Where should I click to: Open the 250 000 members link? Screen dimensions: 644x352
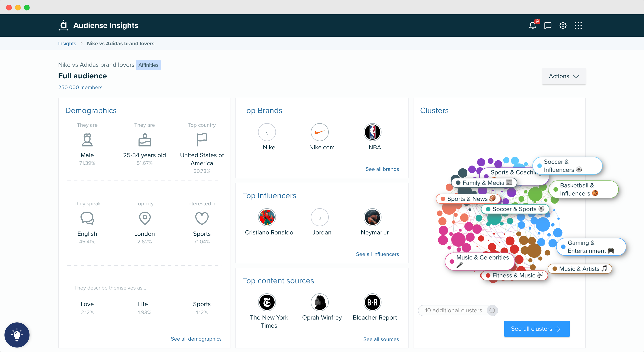[80, 87]
